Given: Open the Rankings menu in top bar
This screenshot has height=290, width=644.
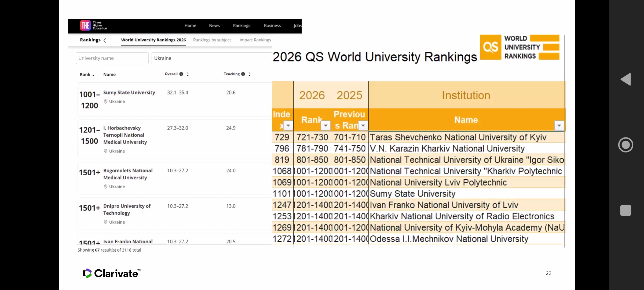Looking at the screenshot, I should pyautogui.click(x=241, y=26).
